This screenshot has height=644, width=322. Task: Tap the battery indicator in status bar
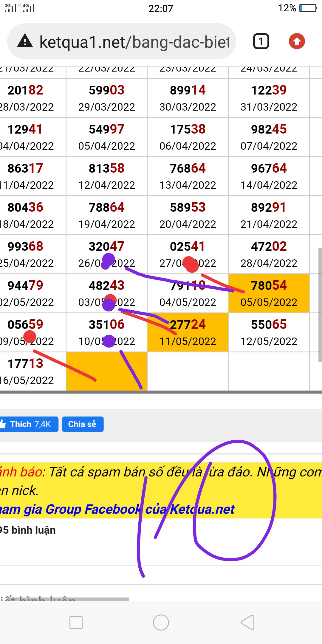click(x=308, y=8)
